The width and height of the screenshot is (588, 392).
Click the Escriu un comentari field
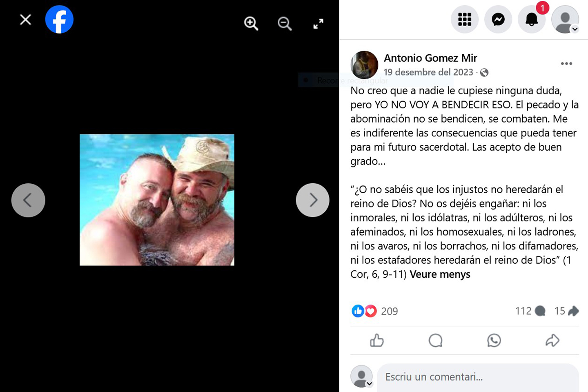(x=478, y=377)
